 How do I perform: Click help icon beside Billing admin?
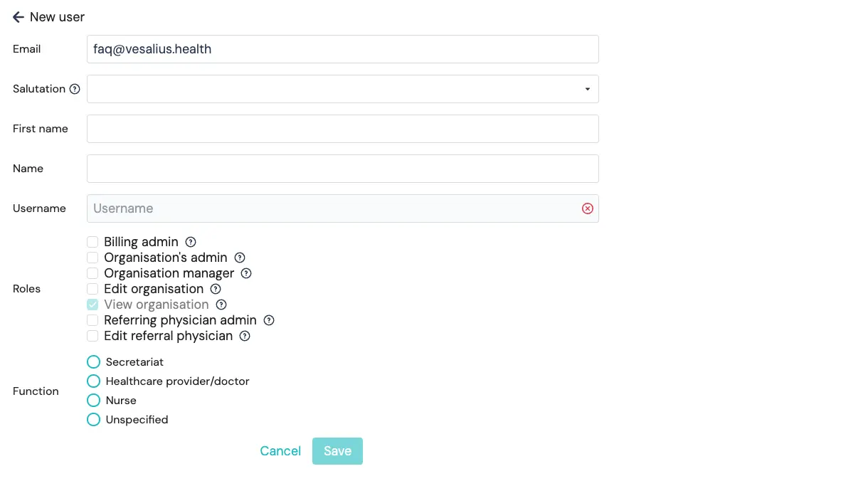[191, 242]
